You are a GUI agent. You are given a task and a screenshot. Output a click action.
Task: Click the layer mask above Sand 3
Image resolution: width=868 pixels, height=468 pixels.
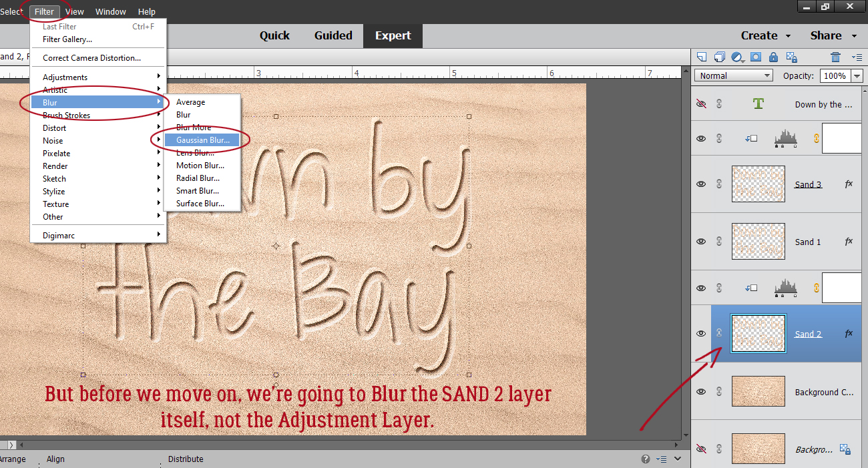tap(842, 138)
